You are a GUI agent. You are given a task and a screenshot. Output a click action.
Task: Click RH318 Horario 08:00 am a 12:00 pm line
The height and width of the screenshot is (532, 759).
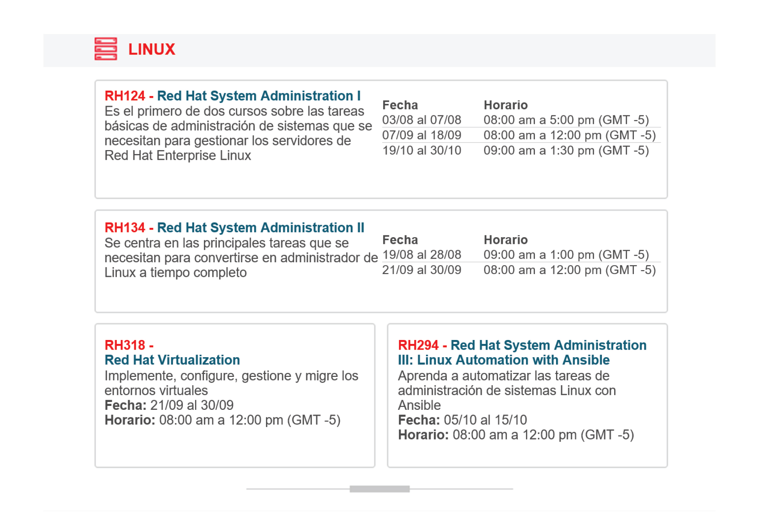[222, 420]
